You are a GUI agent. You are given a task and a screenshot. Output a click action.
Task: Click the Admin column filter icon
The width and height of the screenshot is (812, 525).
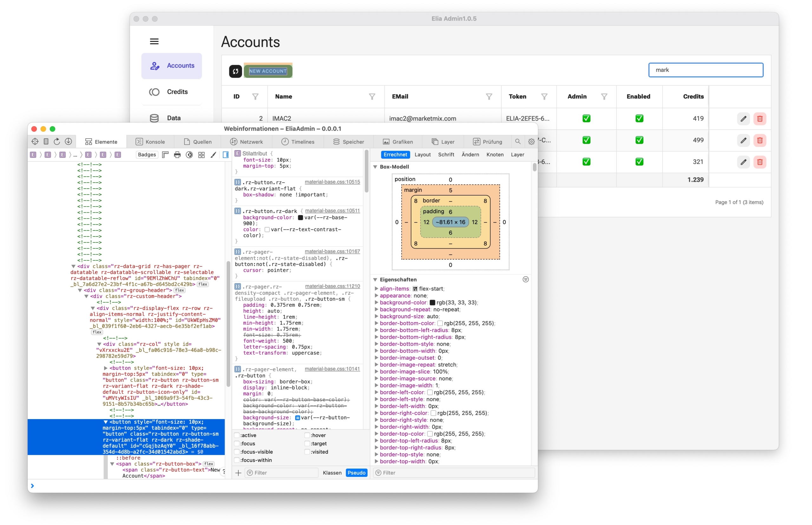[604, 96]
